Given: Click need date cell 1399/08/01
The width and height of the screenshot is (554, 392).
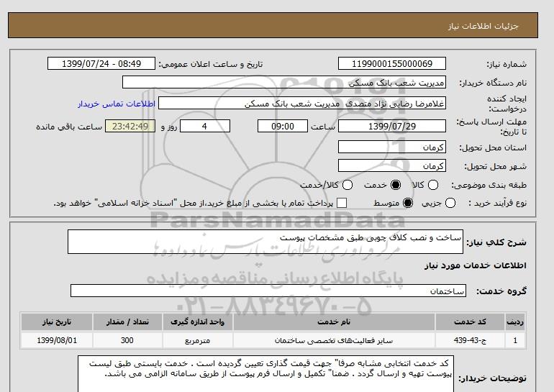Looking at the screenshot, I should 57,340.
